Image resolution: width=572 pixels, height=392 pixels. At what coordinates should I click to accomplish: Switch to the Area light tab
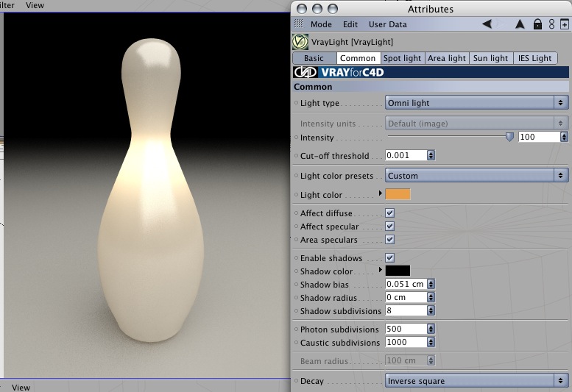[x=447, y=58]
